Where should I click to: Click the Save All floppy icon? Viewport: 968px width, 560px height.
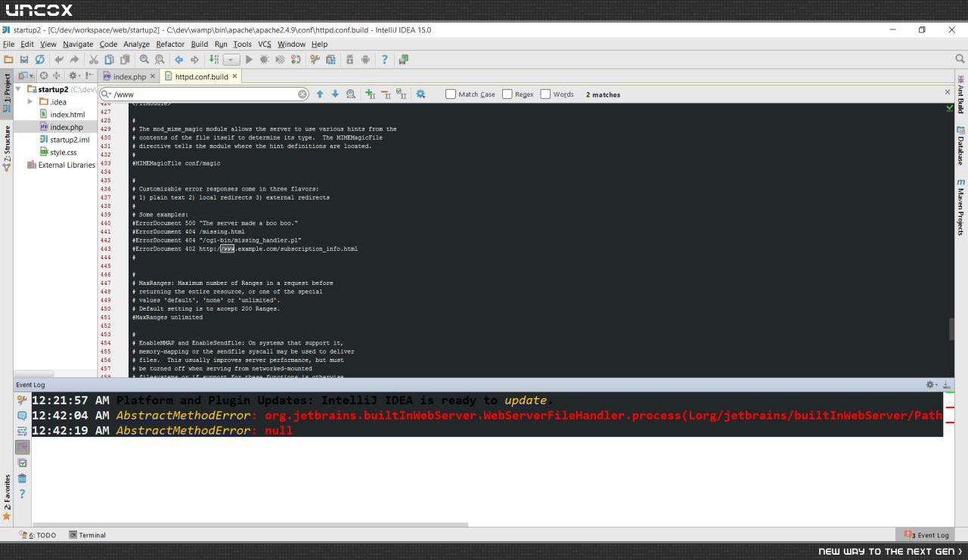tap(24, 59)
